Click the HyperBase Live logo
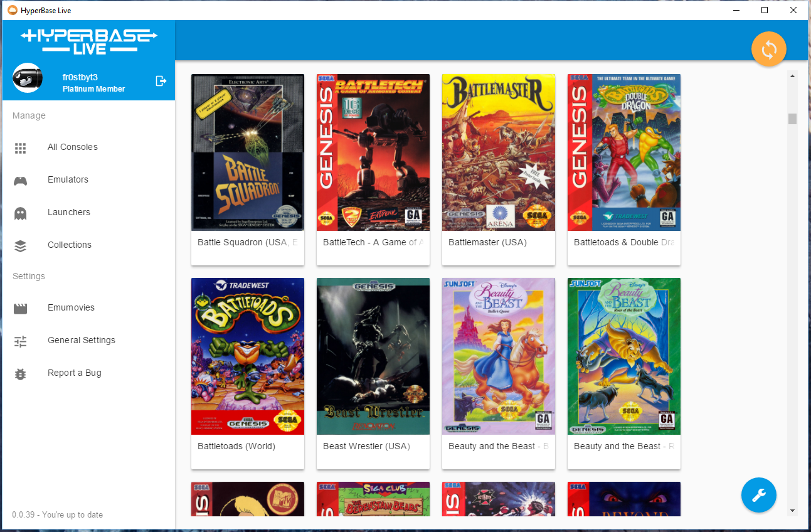 pyautogui.click(x=88, y=41)
